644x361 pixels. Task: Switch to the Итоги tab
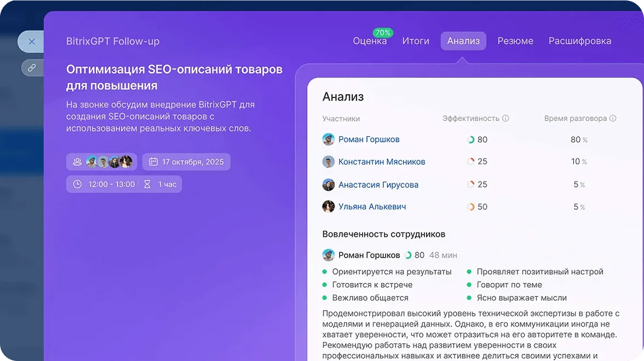[416, 41]
